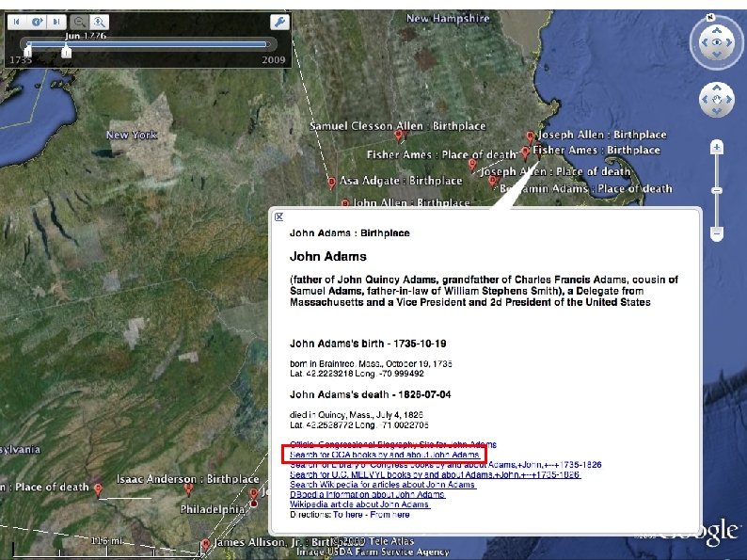Click the New Hampshire state label
The height and width of the screenshot is (560, 747).
[x=448, y=18]
